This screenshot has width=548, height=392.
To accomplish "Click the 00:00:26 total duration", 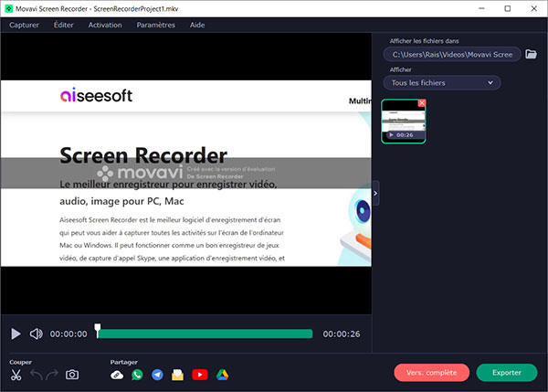I will click(342, 334).
